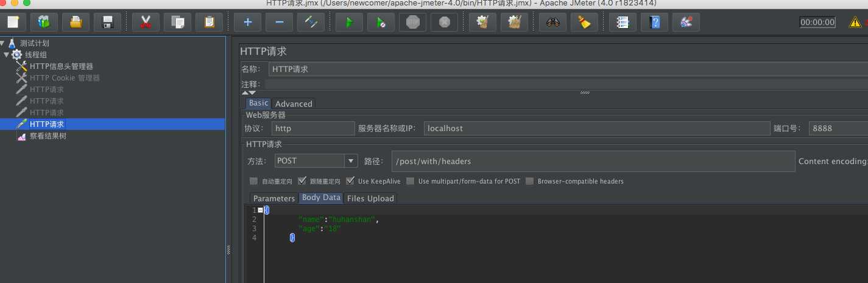This screenshot has width=868, height=283.
Task: Click the Reset Search broom icon
Action: (584, 22)
